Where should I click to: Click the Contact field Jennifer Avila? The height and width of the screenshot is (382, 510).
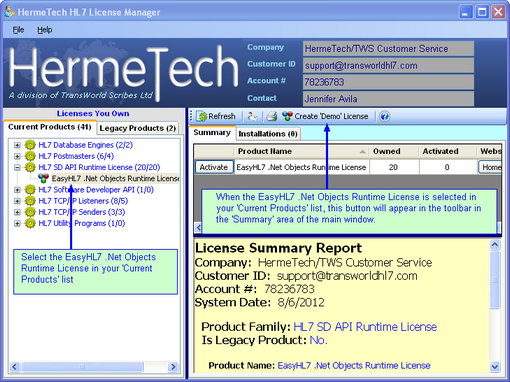(x=388, y=99)
